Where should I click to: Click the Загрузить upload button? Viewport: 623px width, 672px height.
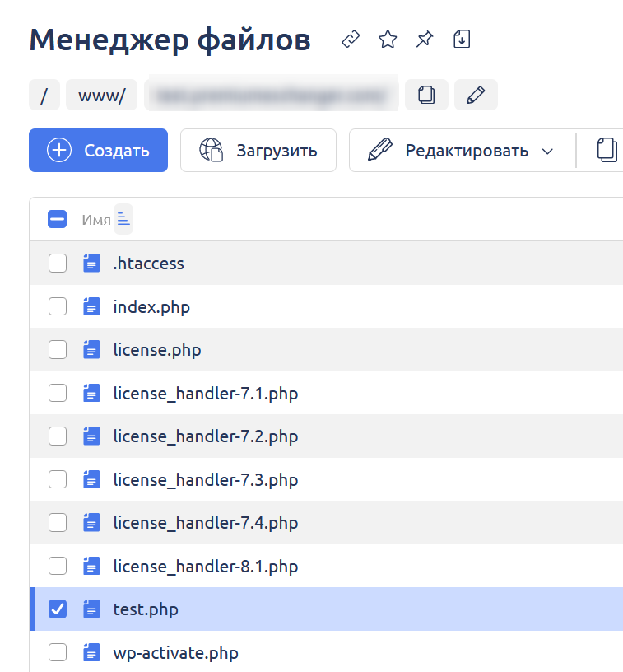pos(258,151)
